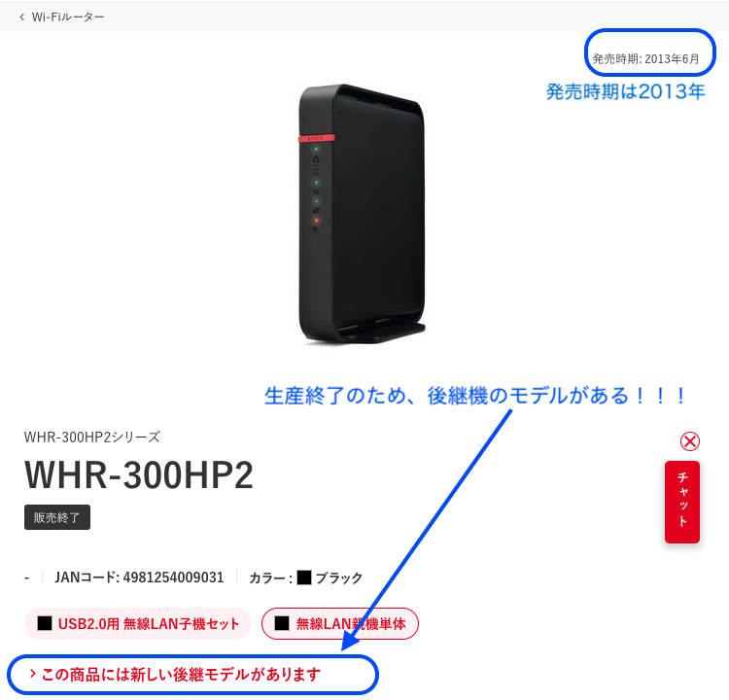
Task: Click the 販売終了 badge
Action: tap(57, 517)
